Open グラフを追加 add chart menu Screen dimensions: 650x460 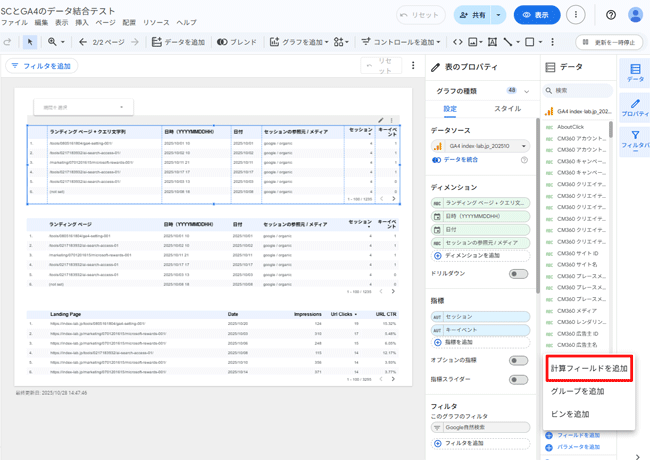pyautogui.click(x=299, y=42)
